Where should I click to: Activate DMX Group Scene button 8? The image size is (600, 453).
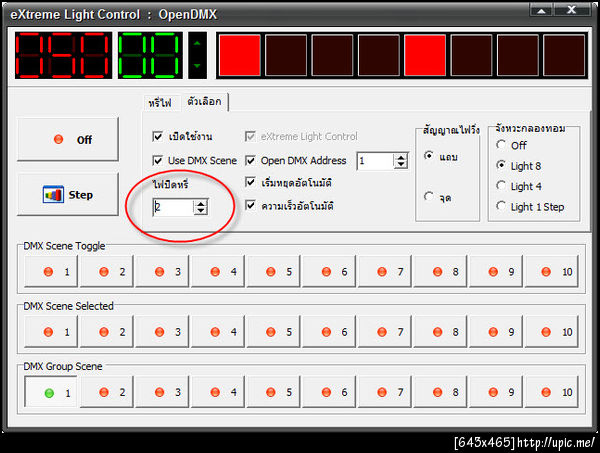440,392
